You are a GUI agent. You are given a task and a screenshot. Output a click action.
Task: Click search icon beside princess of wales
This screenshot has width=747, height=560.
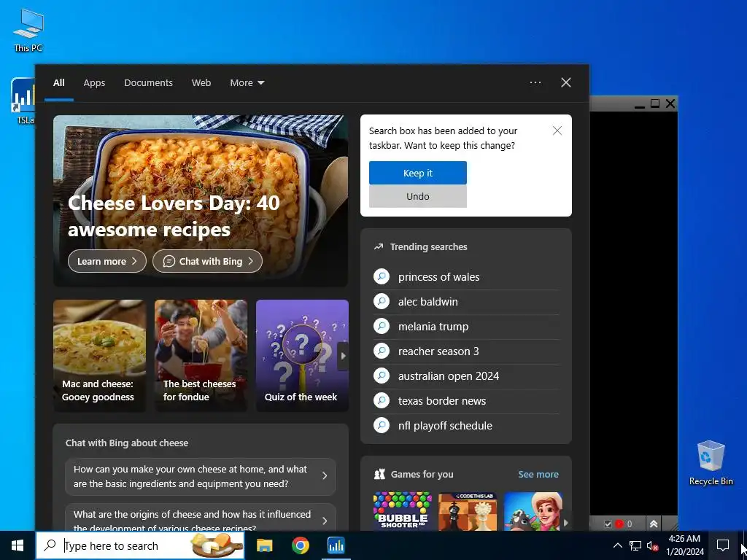point(382,276)
